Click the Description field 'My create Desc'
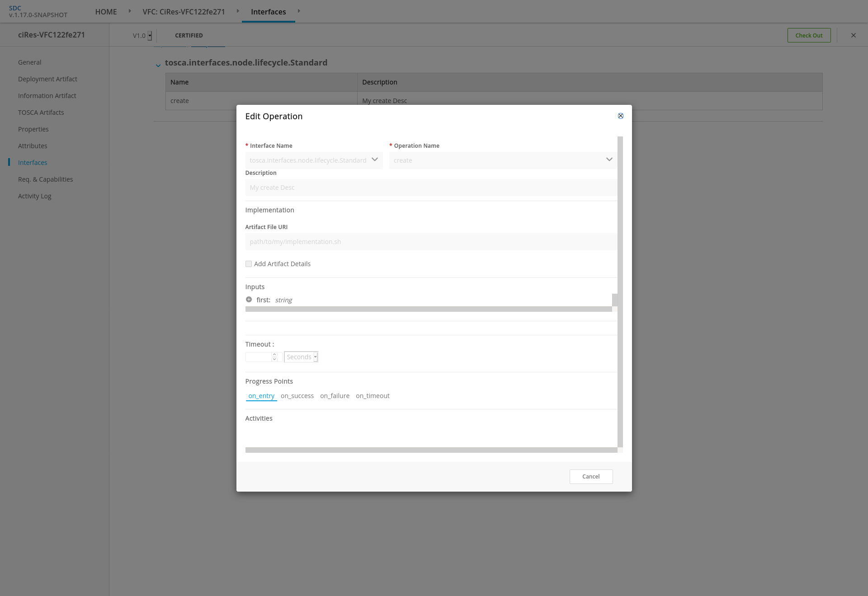This screenshot has height=596, width=868. point(431,188)
